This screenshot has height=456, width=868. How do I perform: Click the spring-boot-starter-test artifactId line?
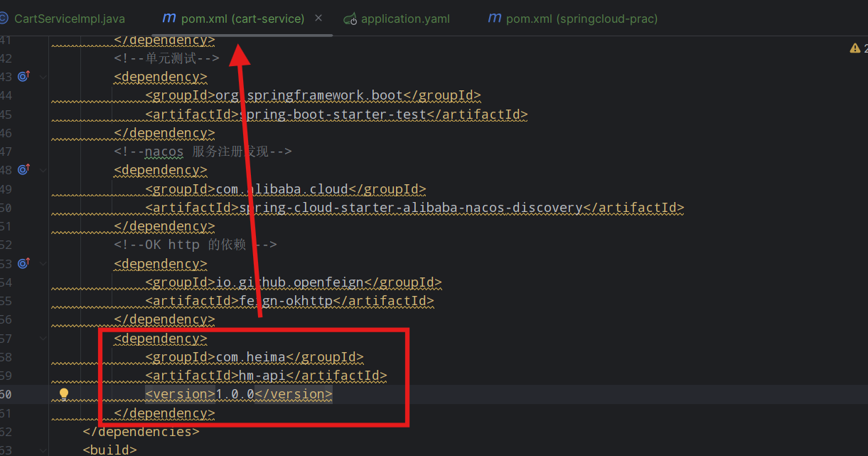pyautogui.click(x=336, y=114)
